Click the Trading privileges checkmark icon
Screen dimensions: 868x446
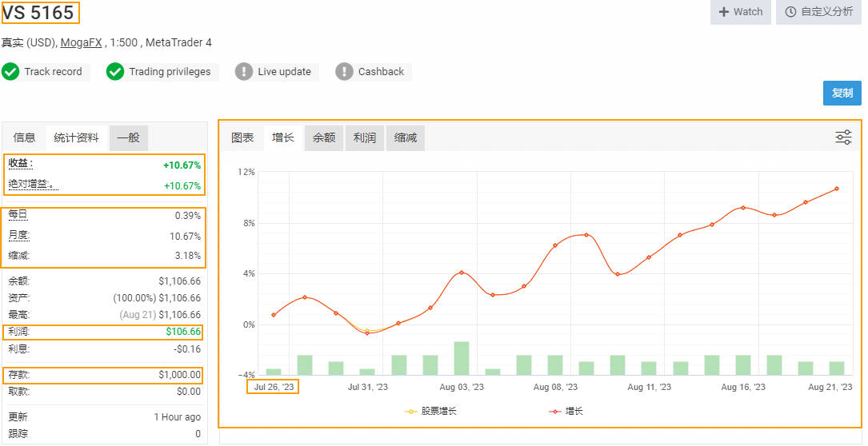[115, 72]
